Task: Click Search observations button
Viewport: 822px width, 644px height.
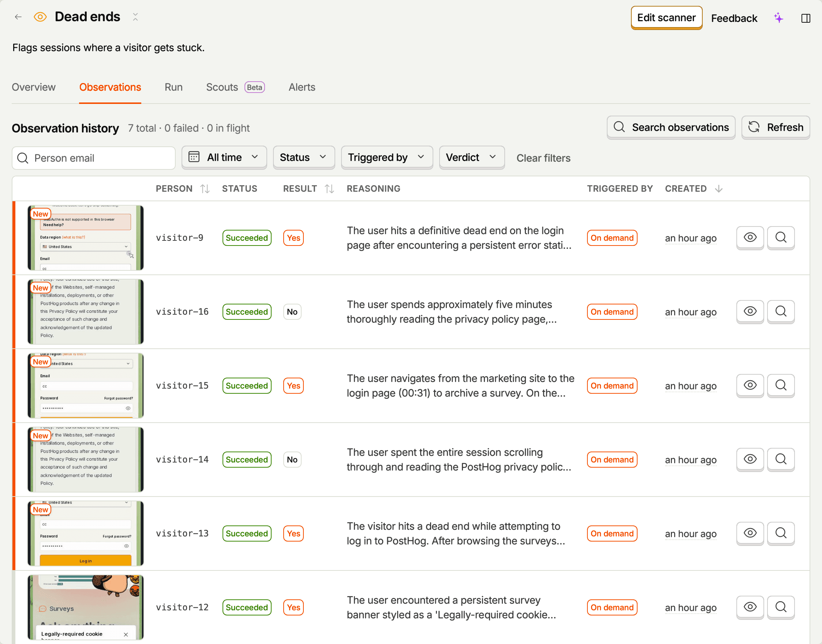Action: (x=671, y=127)
